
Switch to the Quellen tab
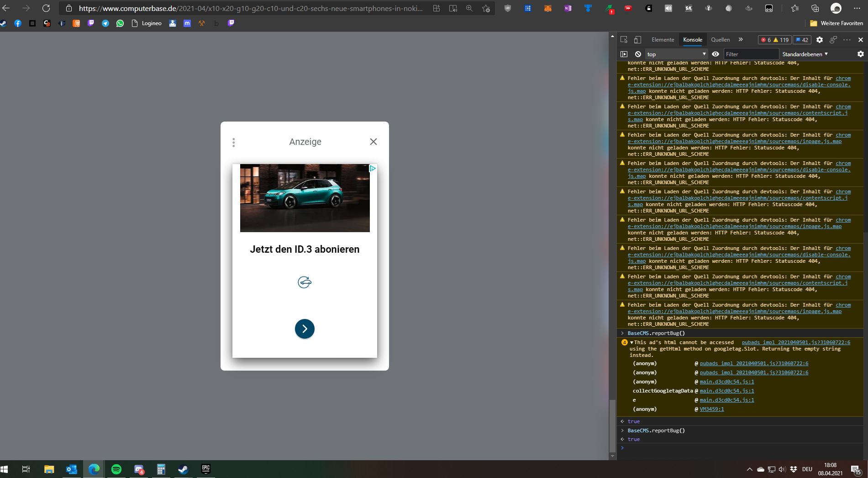pyautogui.click(x=721, y=40)
